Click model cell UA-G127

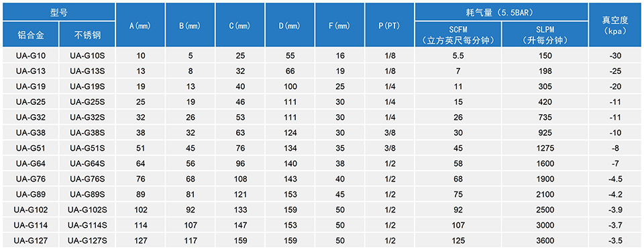[31, 241]
